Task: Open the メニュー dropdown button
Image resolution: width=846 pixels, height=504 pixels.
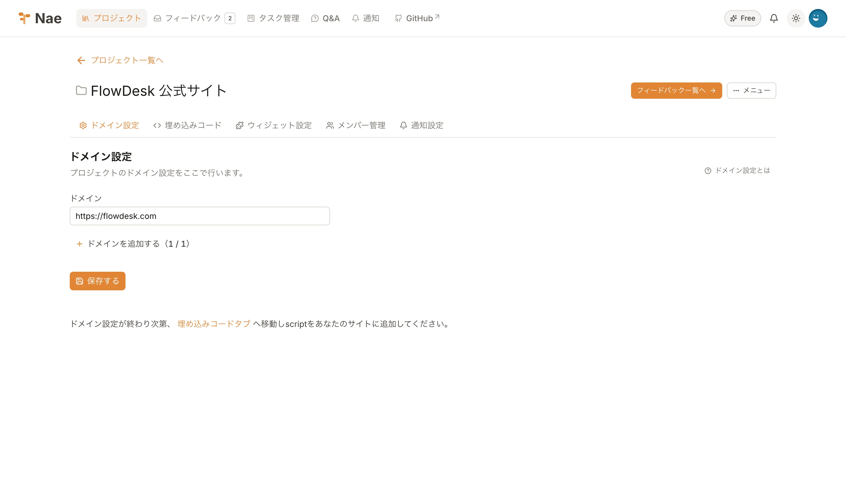Action: [751, 91]
